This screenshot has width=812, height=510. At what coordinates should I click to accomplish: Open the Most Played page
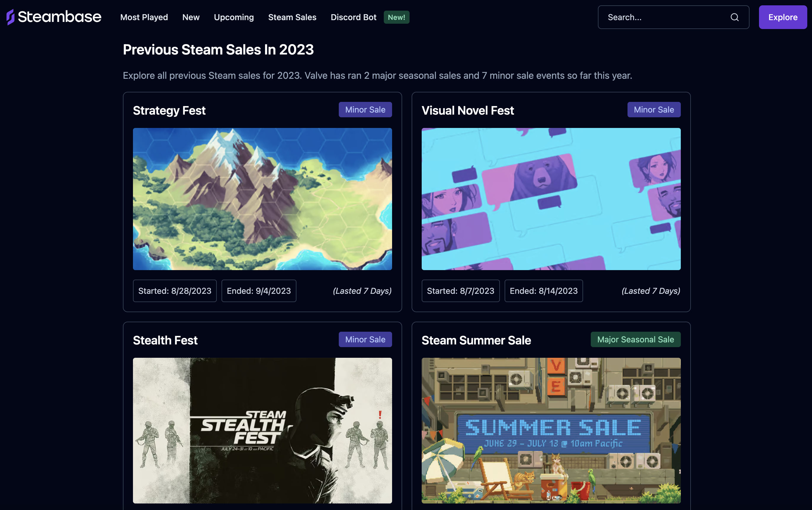[144, 17]
